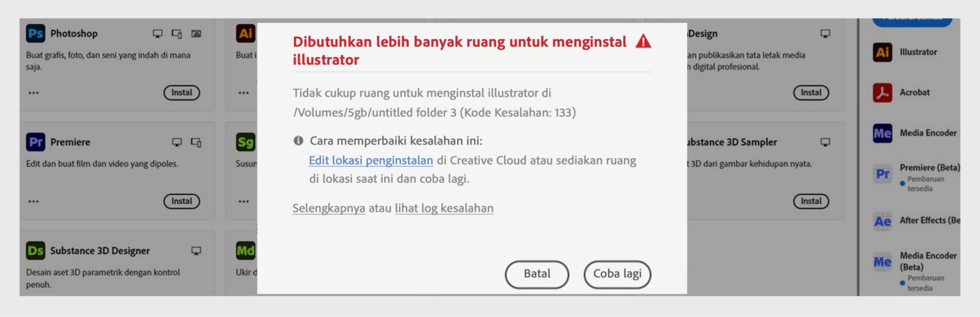Image resolution: width=980 pixels, height=317 pixels.
Task: Open lihat log kesalahan link
Action: pos(444,208)
